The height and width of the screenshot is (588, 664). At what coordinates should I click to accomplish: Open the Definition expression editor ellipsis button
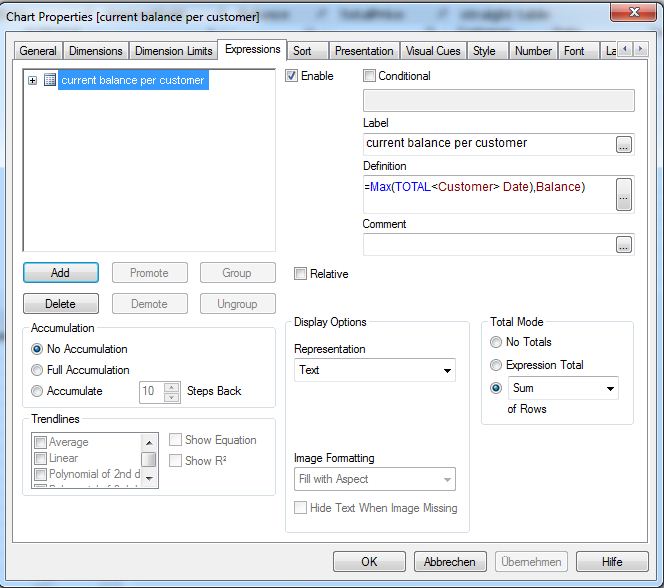coord(624,195)
